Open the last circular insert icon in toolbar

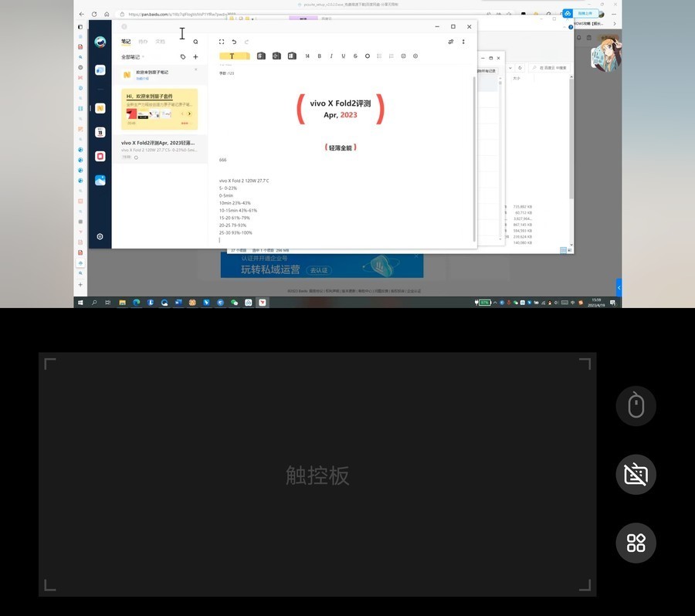click(x=415, y=56)
